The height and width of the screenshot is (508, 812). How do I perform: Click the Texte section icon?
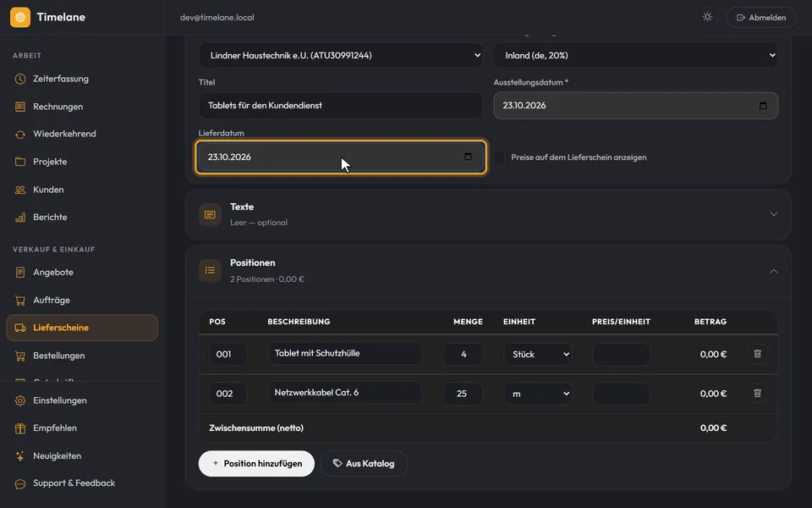click(210, 214)
